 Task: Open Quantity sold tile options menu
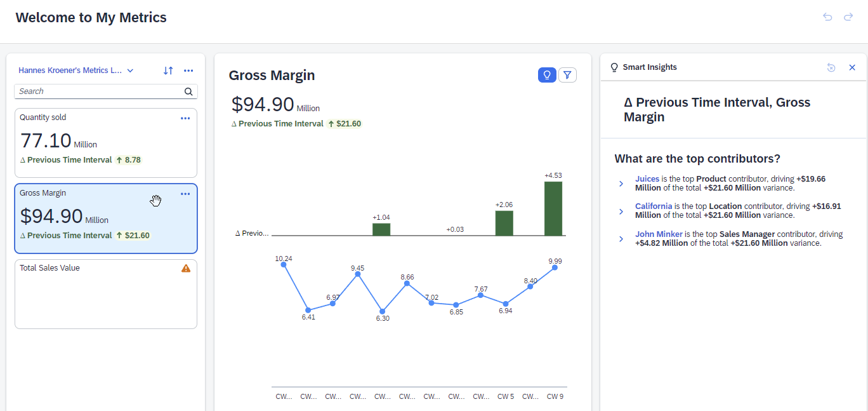pyautogui.click(x=185, y=118)
